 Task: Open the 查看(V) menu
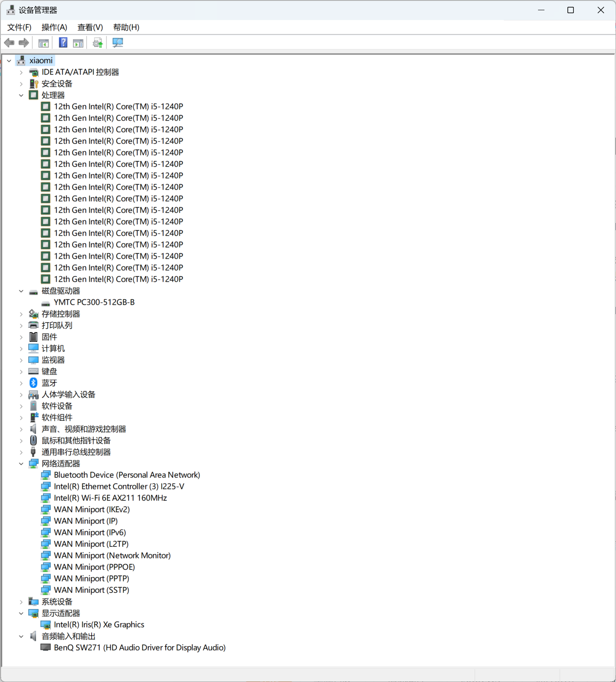click(x=90, y=27)
